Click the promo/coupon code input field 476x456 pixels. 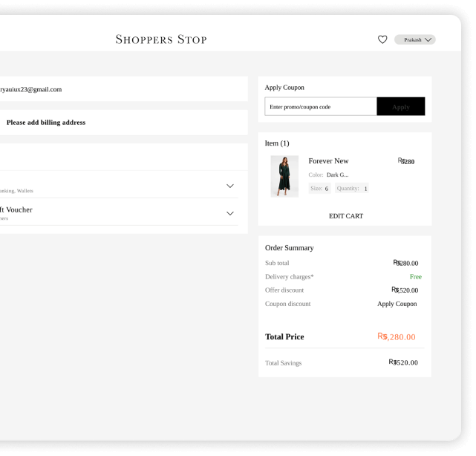click(321, 107)
